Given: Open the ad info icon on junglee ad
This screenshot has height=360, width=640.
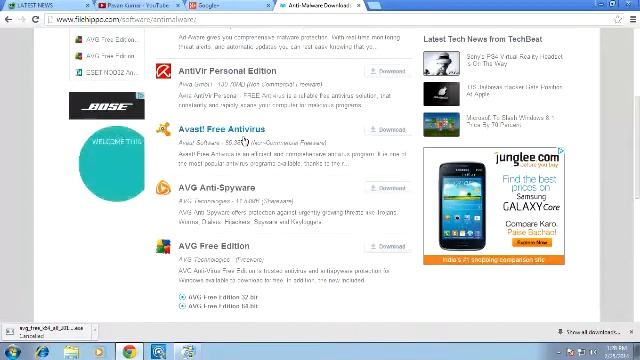Looking at the screenshot, I should (x=561, y=151).
